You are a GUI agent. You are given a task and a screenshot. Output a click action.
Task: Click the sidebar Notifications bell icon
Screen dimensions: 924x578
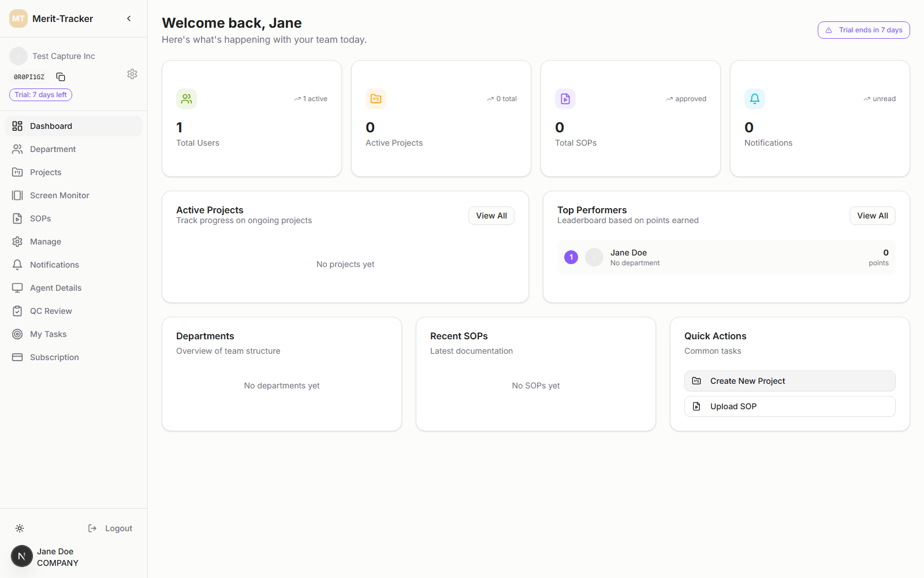point(17,265)
